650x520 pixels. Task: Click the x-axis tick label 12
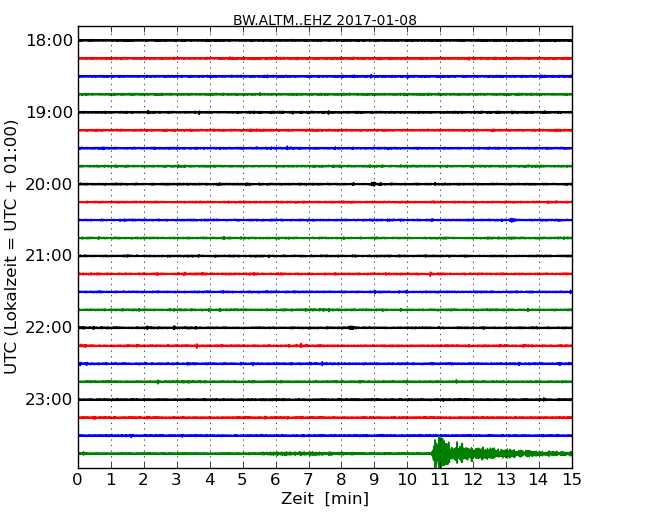click(x=473, y=480)
